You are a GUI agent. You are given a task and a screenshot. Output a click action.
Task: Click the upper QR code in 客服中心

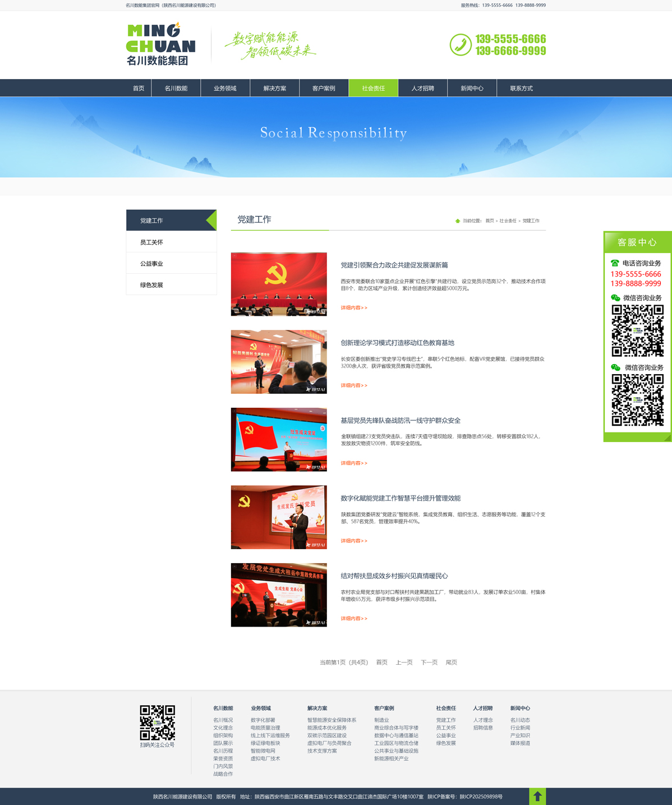click(637, 331)
